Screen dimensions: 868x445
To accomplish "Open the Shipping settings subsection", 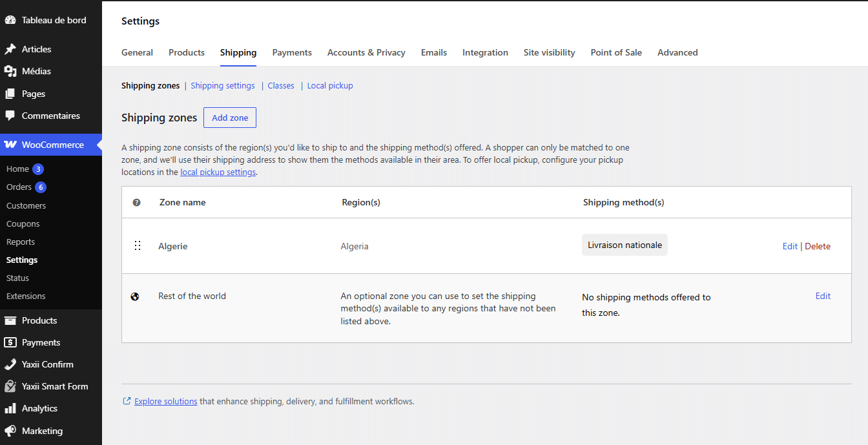I will (x=223, y=85).
